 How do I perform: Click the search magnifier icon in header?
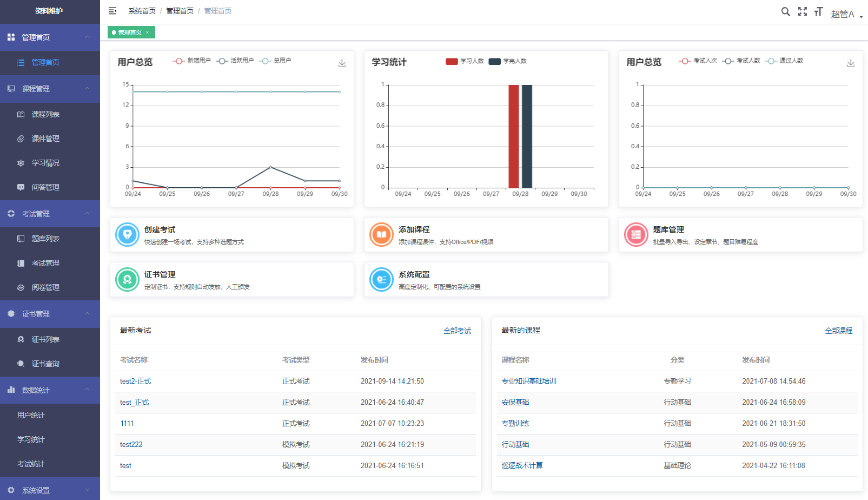coord(785,11)
